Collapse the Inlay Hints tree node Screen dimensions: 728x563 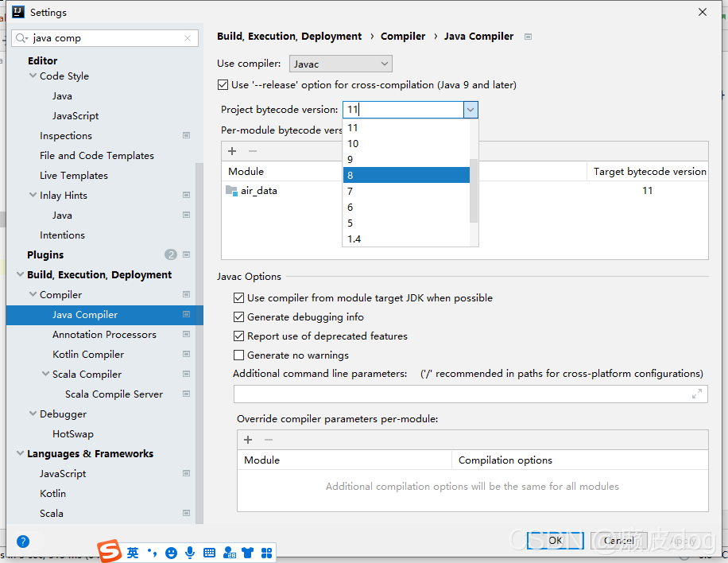pyautogui.click(x=33, y=195)
